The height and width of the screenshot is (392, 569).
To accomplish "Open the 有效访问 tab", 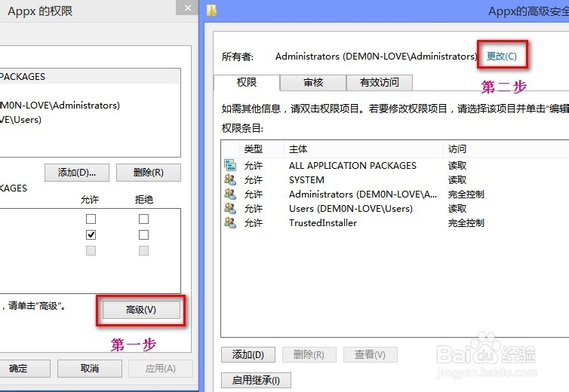I will click(380, 83).
